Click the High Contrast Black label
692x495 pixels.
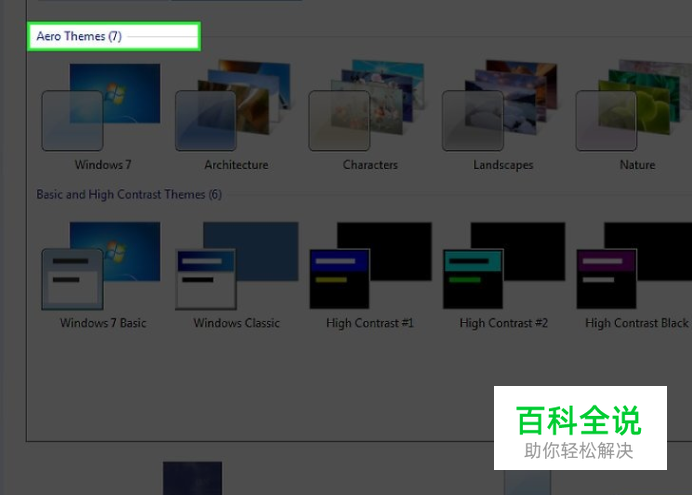point(637,323)
